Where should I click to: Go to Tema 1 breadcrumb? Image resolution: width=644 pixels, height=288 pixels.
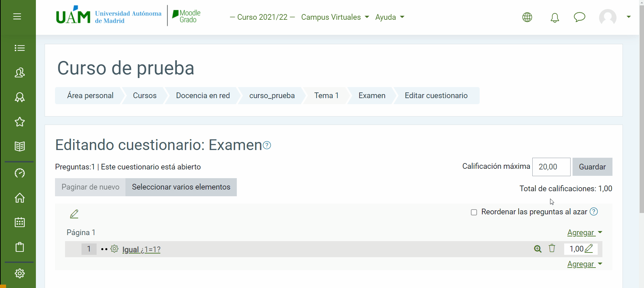(x=326, y=96)
